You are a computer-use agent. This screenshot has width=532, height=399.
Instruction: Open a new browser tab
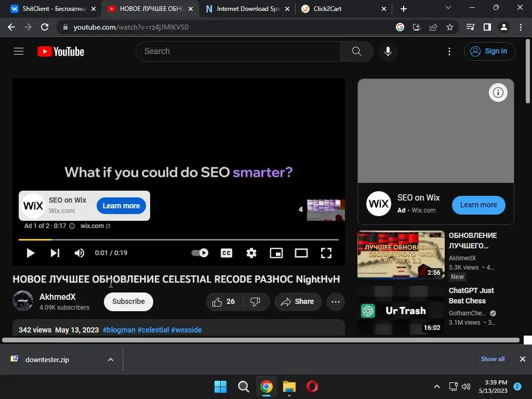[x=403, y=9]
